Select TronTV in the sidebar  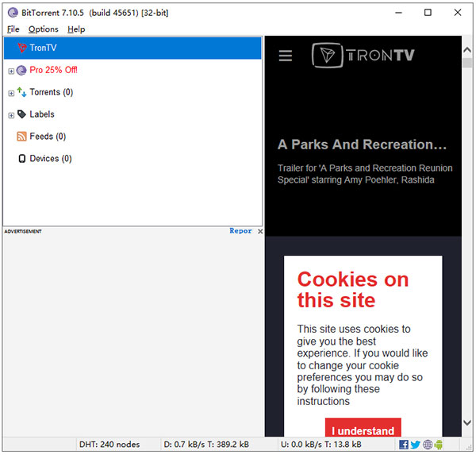(132, 48)
